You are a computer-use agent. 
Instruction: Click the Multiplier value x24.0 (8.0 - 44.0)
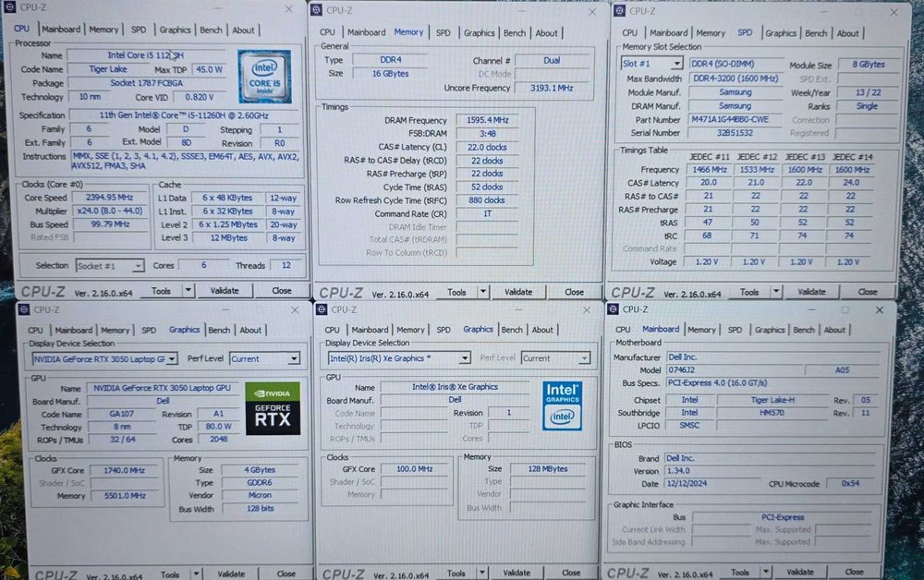(110, 211)
